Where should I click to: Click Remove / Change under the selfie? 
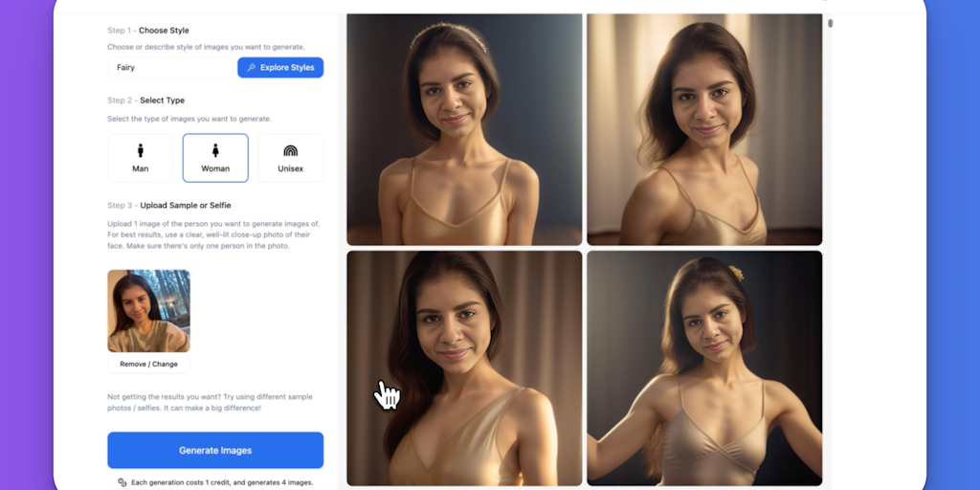pyautogui.click(x=148, y=364)
